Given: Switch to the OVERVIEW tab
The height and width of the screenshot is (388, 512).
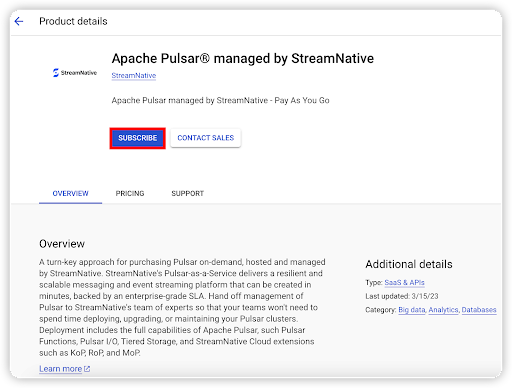Looking at the screenshot, I should [x=70, y=194].
